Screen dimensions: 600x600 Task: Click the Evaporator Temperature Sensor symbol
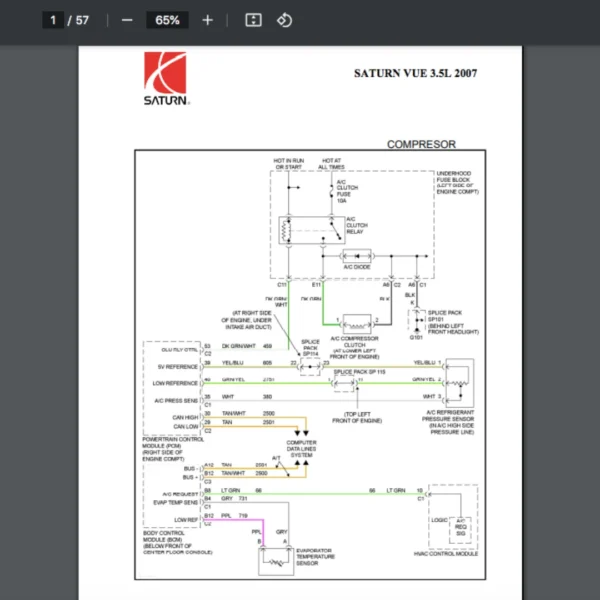pyautogui.click(x=275, y=560)
